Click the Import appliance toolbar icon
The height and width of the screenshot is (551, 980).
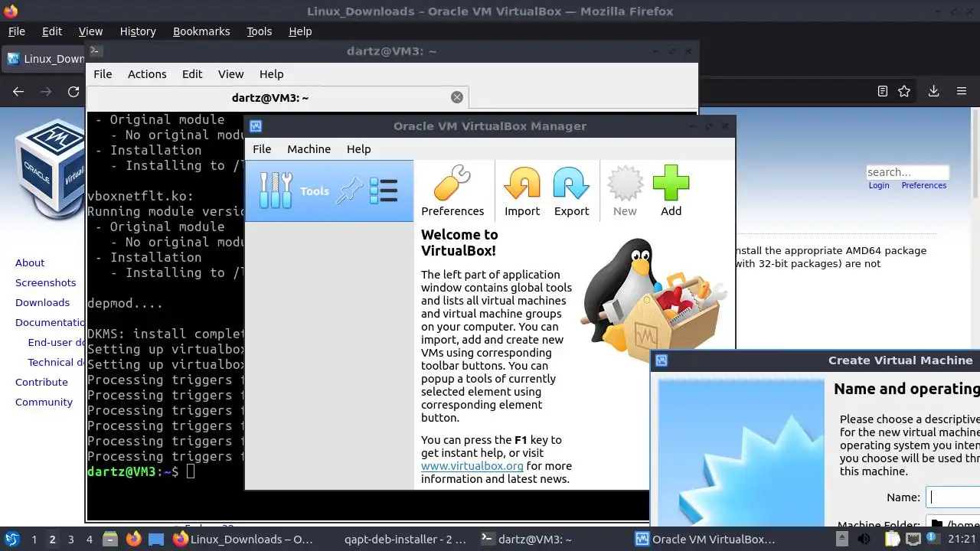(x=522, y=191)
